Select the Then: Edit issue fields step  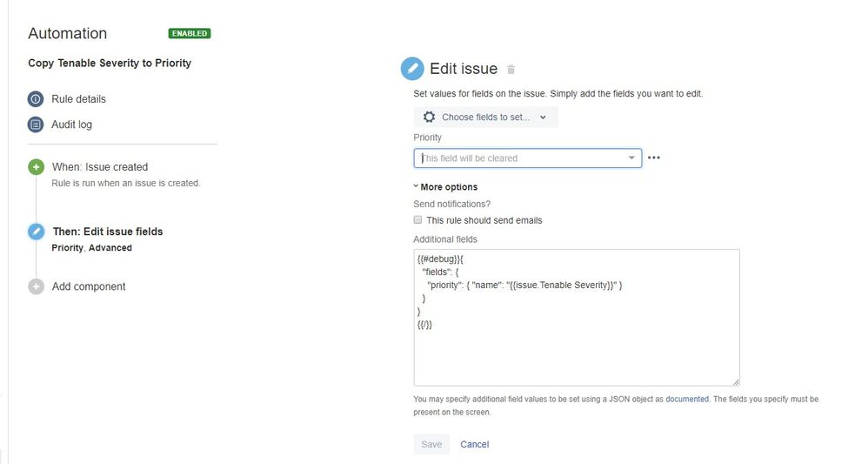point(107,232)
